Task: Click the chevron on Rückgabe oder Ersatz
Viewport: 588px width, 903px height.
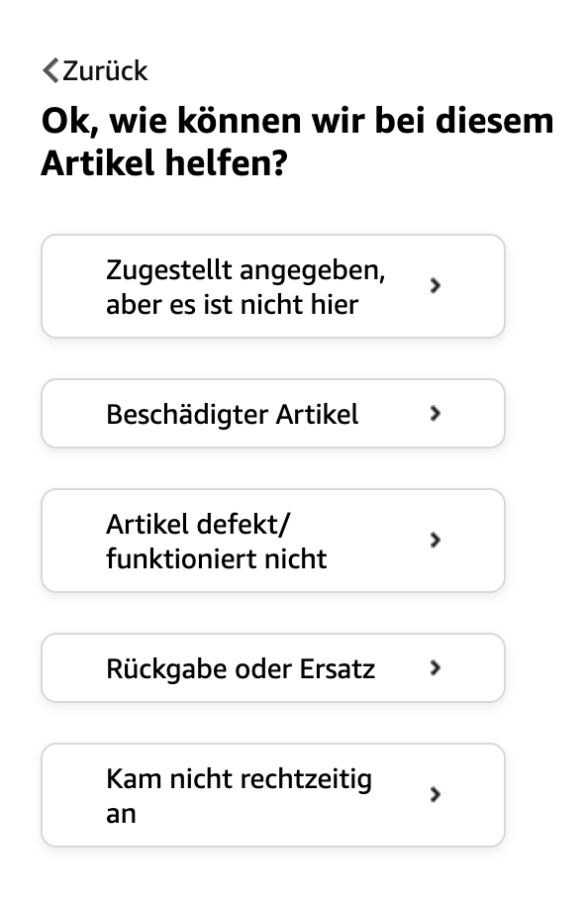Action: 436,668
